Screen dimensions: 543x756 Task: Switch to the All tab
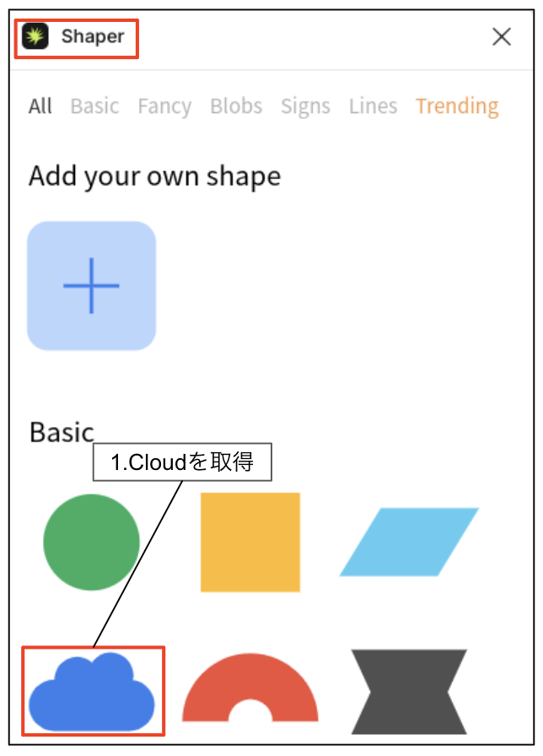[x=40, y=106]
